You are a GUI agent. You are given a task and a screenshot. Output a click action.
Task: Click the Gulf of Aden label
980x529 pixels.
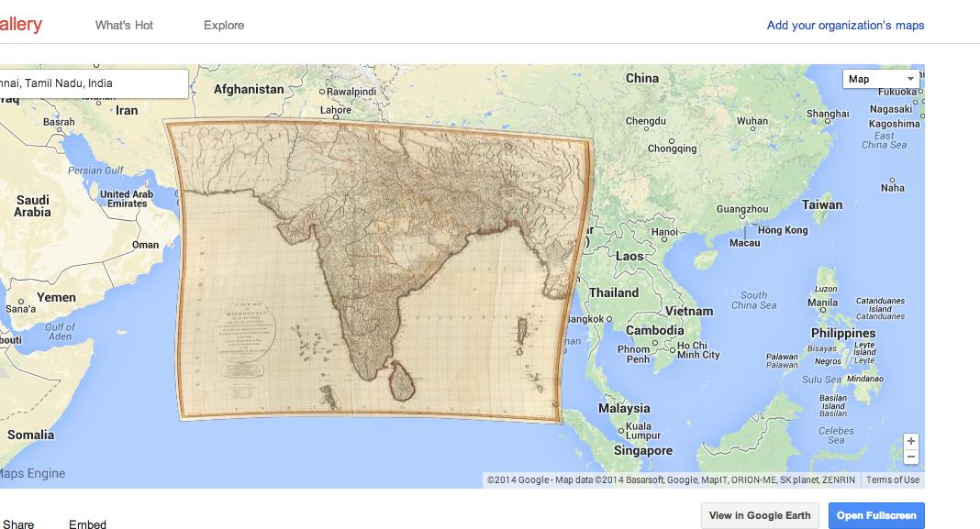tap(60, 332)
